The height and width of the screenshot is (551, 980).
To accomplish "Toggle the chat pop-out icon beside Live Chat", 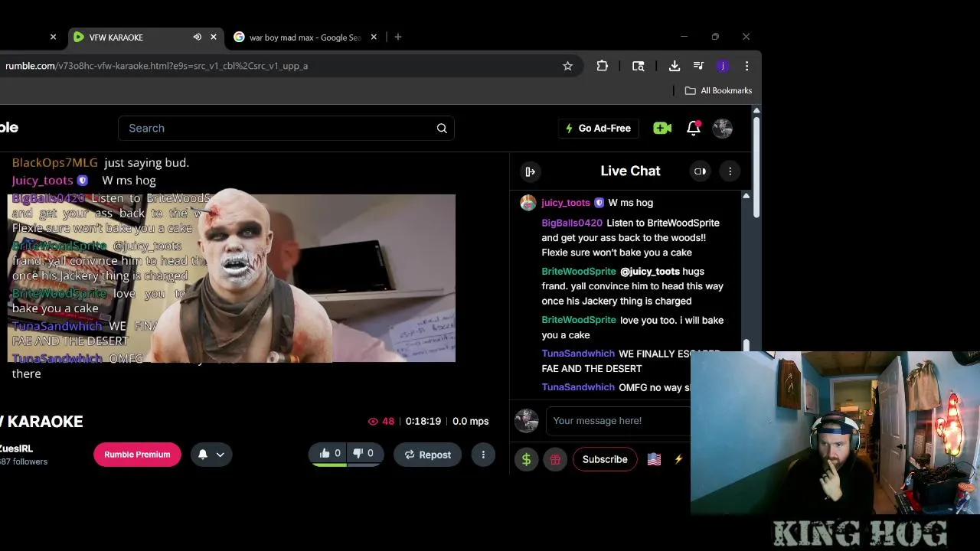I will click(700, 171).
